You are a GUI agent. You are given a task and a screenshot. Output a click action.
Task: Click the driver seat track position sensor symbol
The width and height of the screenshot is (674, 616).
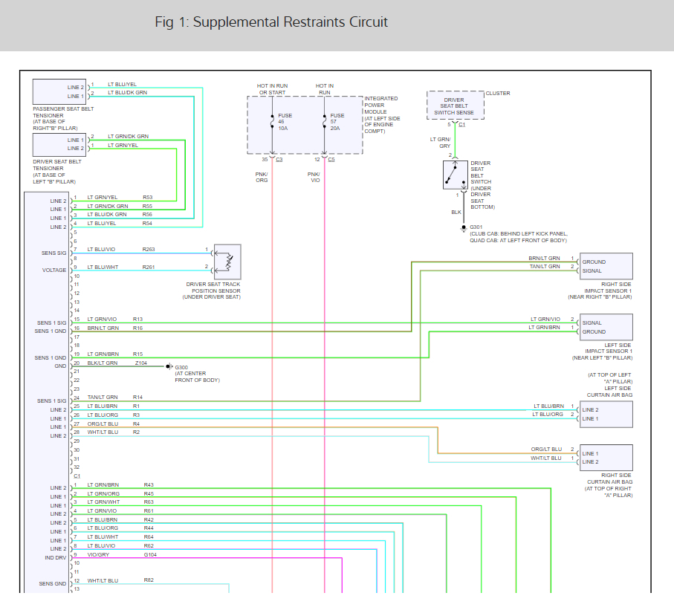227,262
